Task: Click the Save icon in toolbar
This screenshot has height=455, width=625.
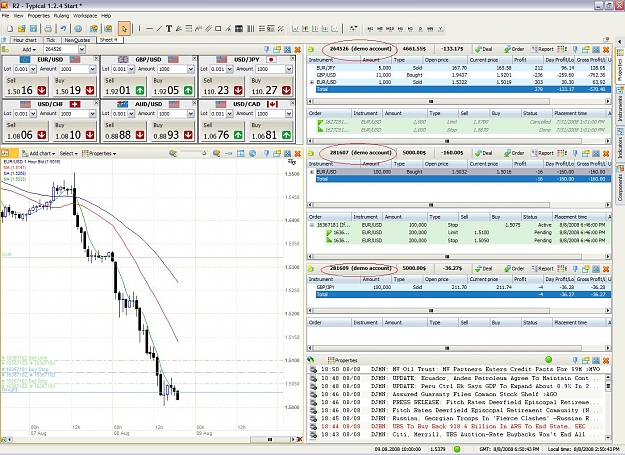Action: pyautogui.click(x=33, y=29)
